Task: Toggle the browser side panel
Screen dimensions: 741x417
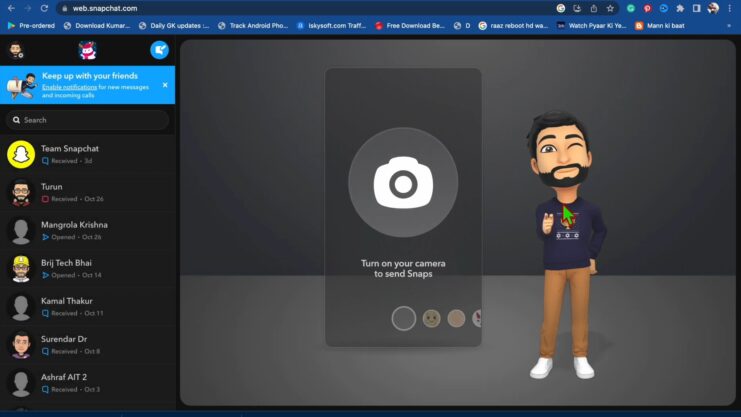Action: 697,8
